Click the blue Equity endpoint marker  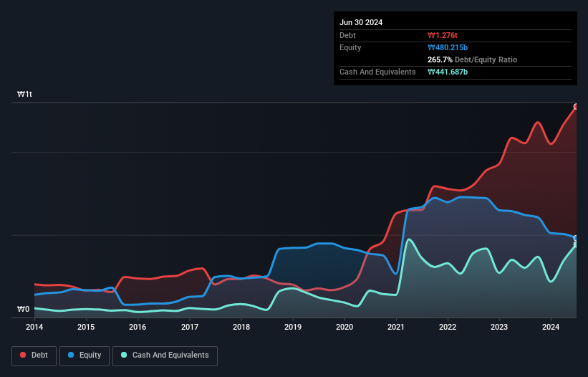(577, 238)
